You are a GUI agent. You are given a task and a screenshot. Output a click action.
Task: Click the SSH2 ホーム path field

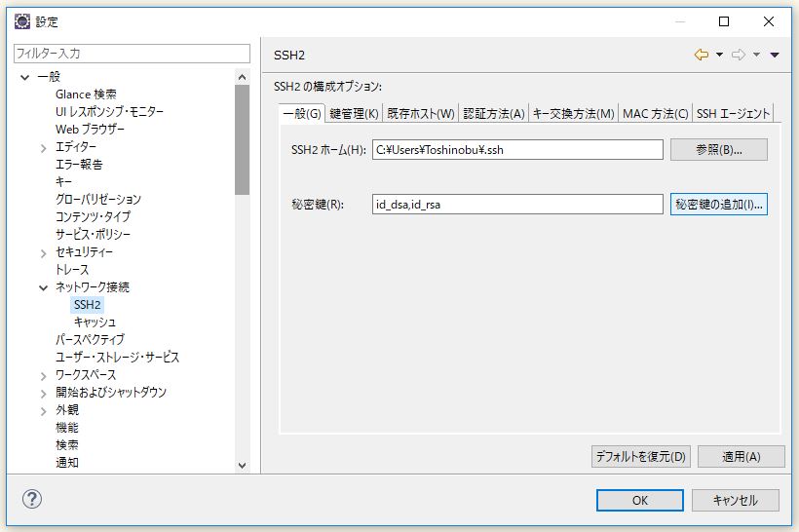(x=517, y=150)
